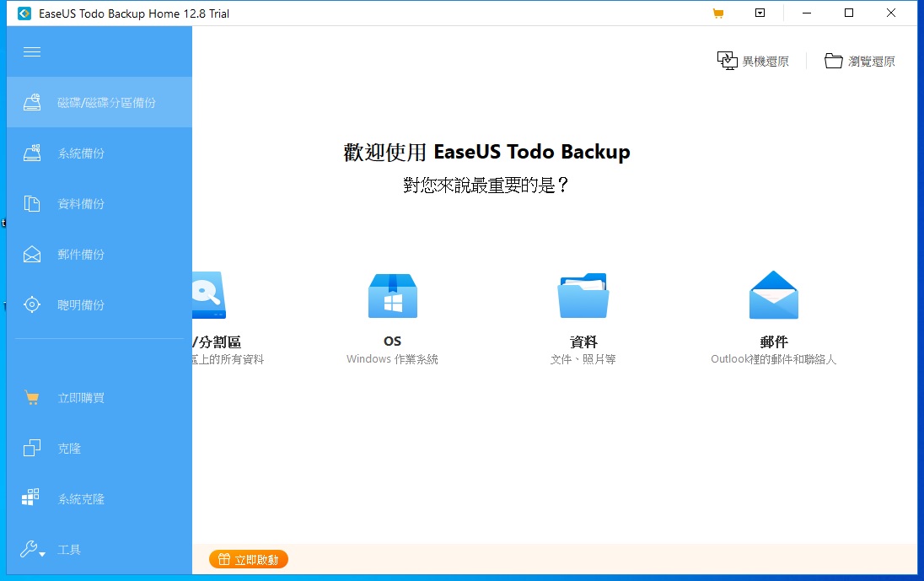This screenshot has height=581, width=924.
Task: Open 系統克隆 from the sidebar
Action: [x=81, y=499]
